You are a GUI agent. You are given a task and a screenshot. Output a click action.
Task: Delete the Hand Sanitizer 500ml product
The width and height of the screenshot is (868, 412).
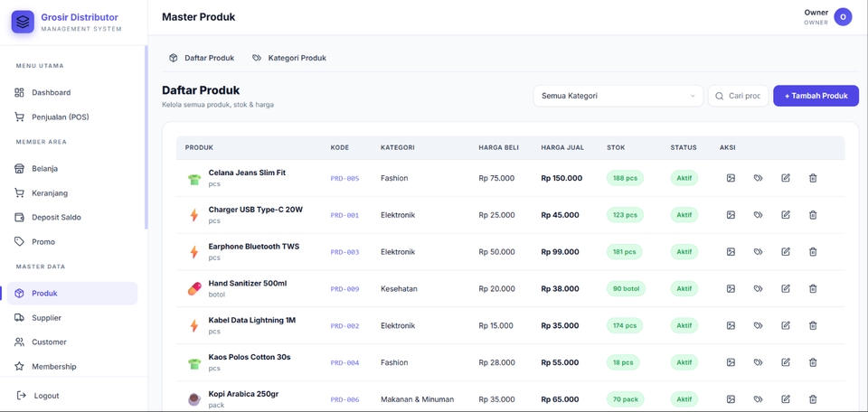pyautogui.click(x=813, y=289)
